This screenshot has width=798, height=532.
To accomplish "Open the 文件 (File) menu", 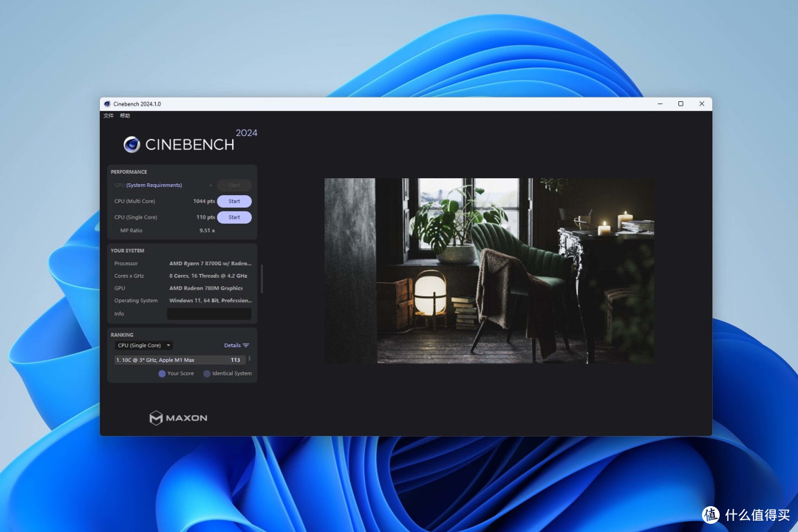I will [109, 115].
